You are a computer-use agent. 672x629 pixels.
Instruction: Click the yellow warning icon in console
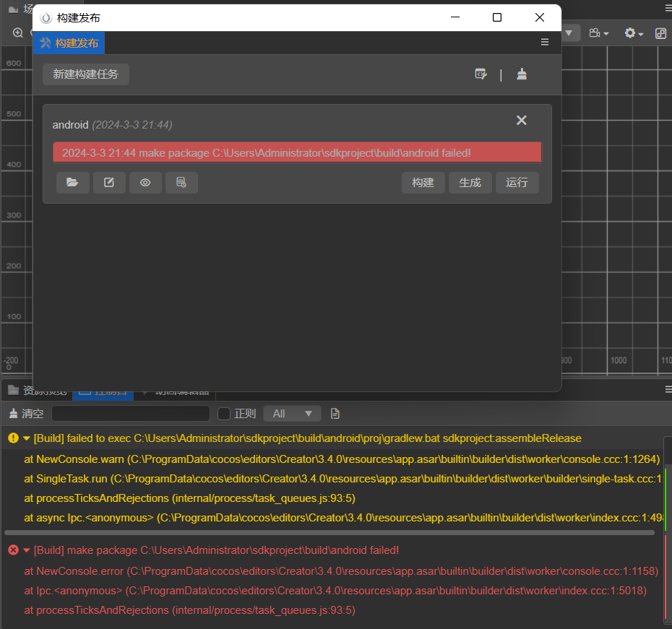point(13,438)
